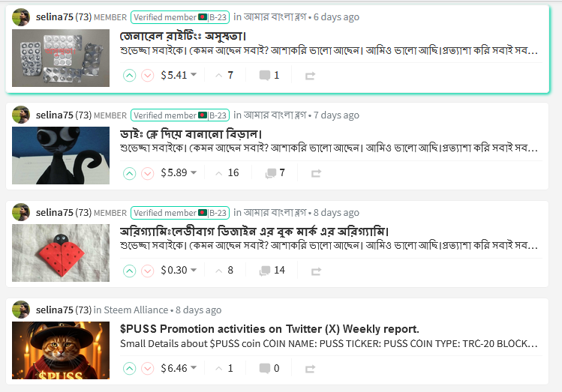The image size is (562, 392).
Task: Open payout dropdown for $5.41
Action: tap(194, 74)
